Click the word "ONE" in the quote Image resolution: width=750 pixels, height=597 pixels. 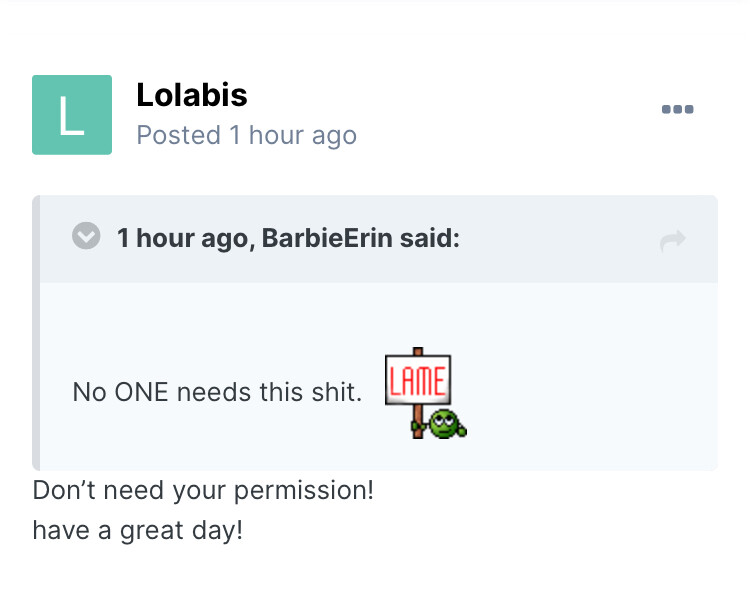[x=142, y=393]
